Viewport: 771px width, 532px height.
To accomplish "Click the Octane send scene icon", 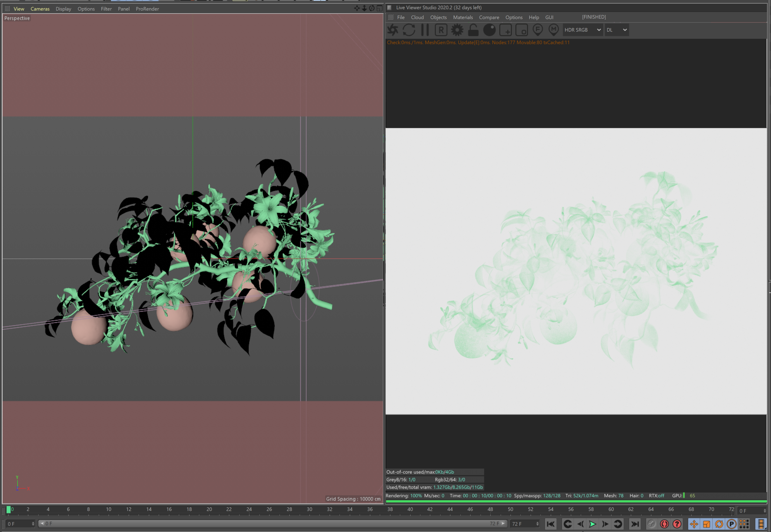I will (393, 30).
